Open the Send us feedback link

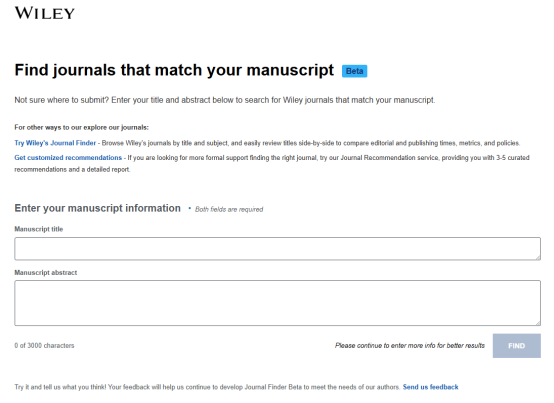click(x=430, y=387)
